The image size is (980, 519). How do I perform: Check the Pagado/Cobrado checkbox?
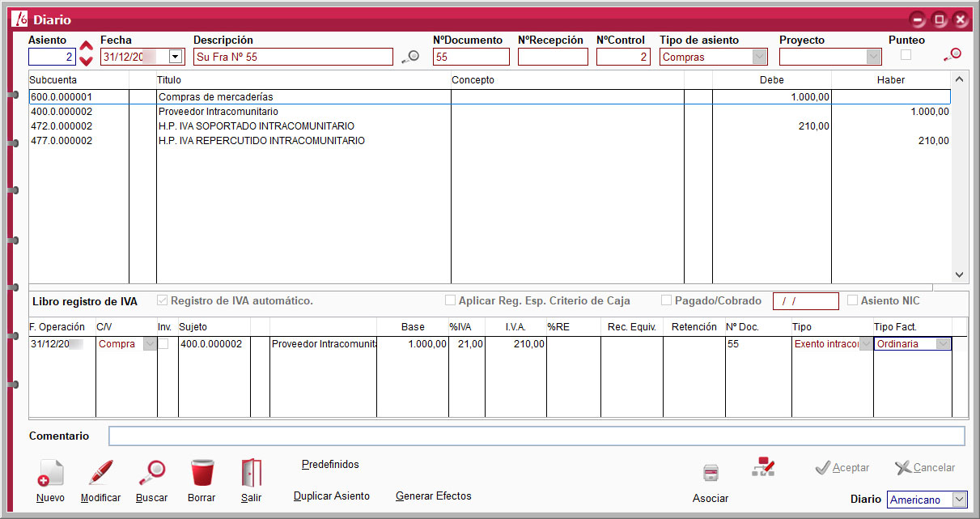coord(666,300)
